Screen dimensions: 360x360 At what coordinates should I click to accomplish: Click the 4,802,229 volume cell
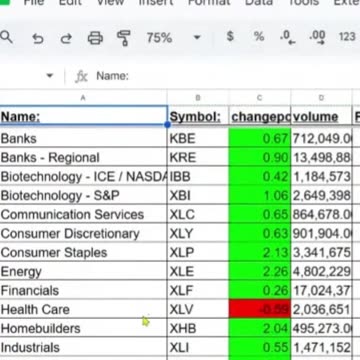[x=321, y=271]
